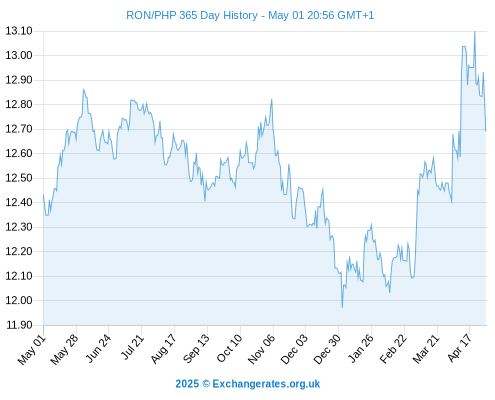Click the 12.50 y-axis value label
Screen dimensions: 495x400
[x=19, y=178]
